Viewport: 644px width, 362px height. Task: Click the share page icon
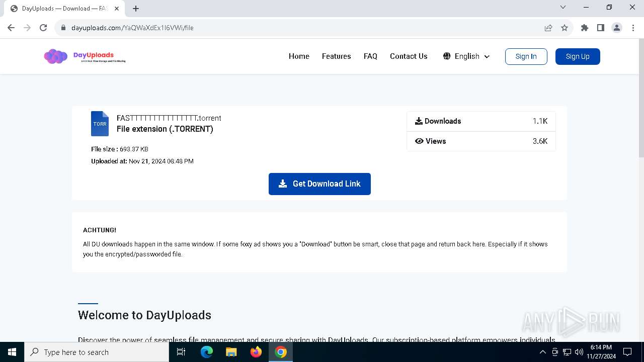[x=548, y=28]
